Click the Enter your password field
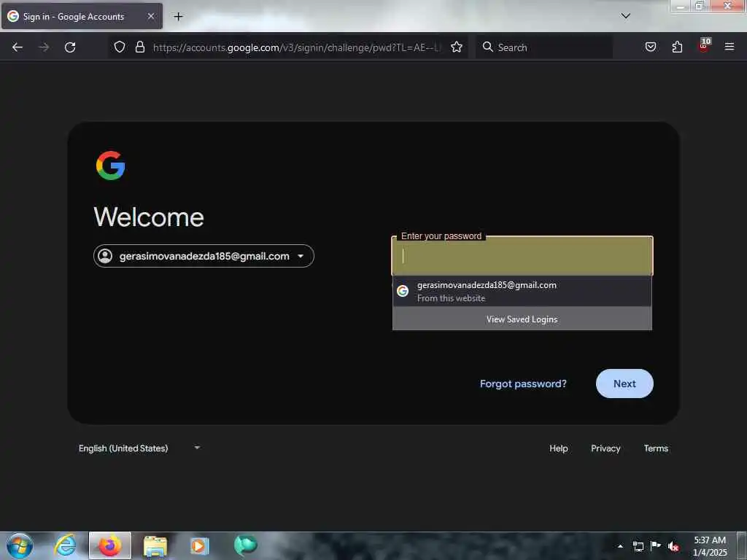747x560 pixels. point(522,256)
